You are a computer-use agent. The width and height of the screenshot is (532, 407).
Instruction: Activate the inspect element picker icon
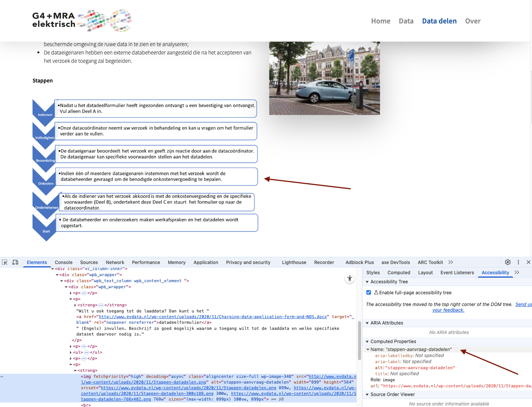[5, 262]
